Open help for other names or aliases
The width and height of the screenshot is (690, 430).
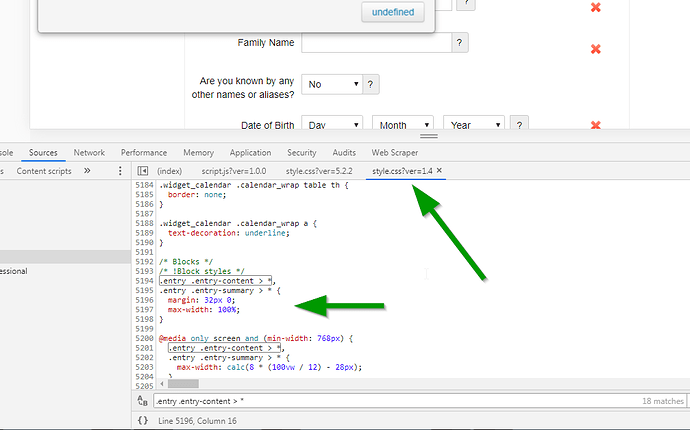point(371,84)
